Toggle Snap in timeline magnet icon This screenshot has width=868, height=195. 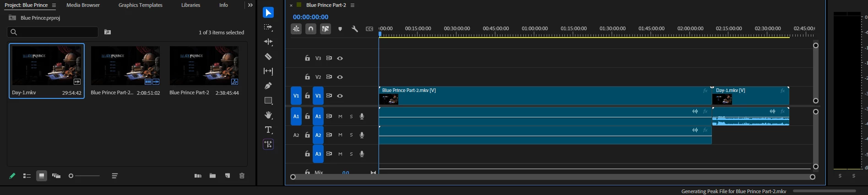pyautogui.click(x=311, y=29)
